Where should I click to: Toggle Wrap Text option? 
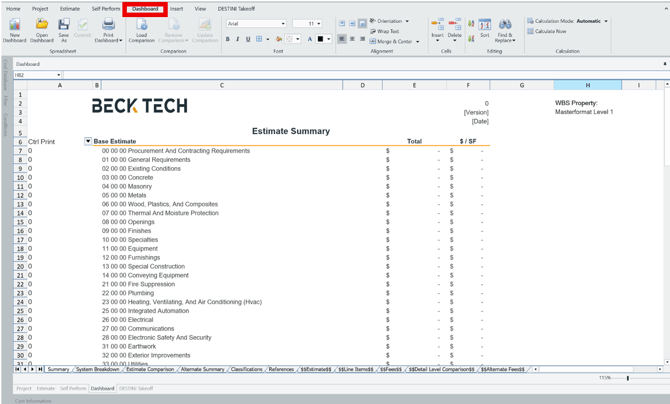(386, 31)
